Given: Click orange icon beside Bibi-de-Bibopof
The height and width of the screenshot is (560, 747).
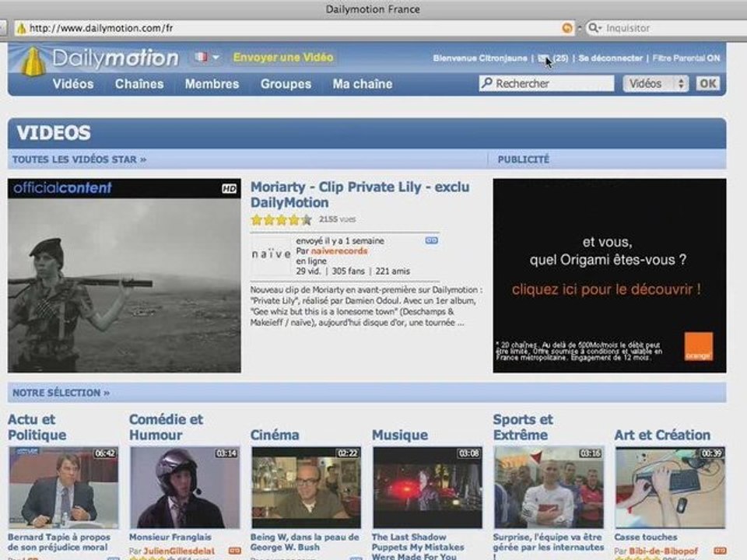Looking at the screenshot, I should click(720, 551).
